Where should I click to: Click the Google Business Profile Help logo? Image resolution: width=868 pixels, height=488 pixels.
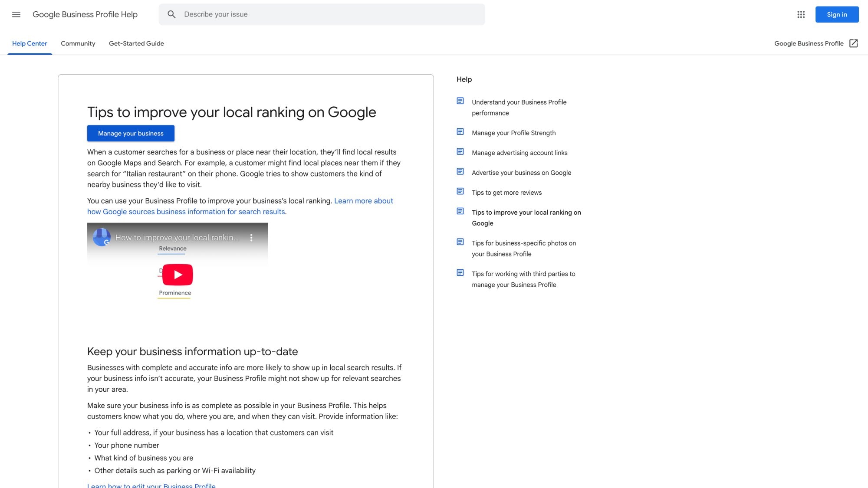[85, 14]
